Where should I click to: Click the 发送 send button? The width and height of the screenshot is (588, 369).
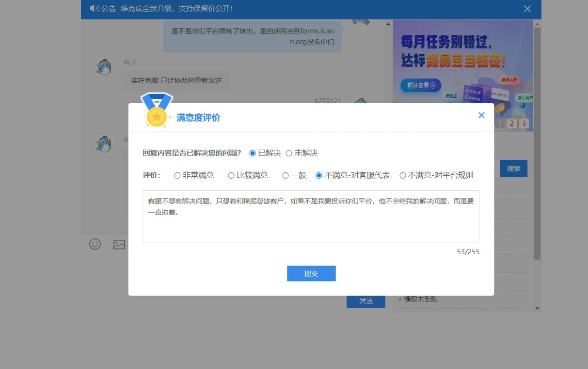coord(366,301)
